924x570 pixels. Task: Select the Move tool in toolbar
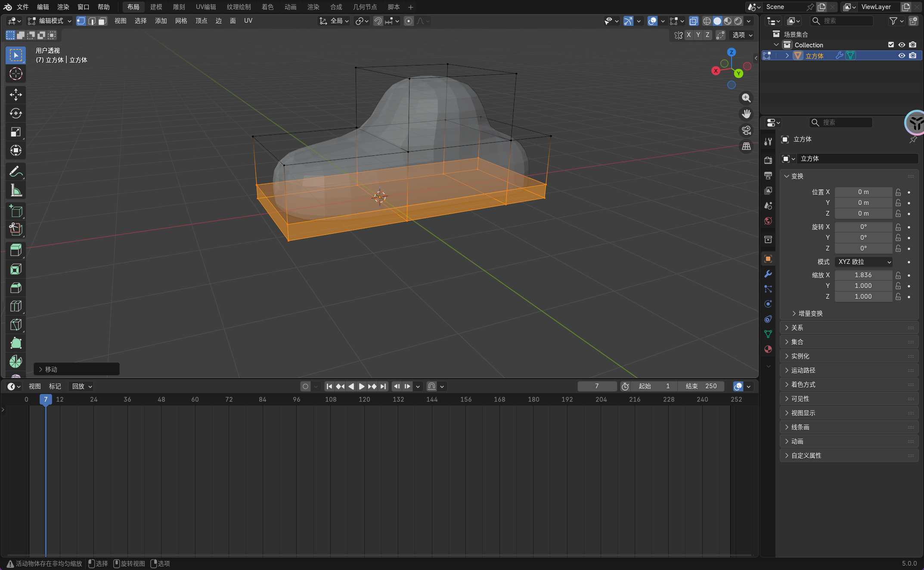pyautogui.click(x=16, y=94)
